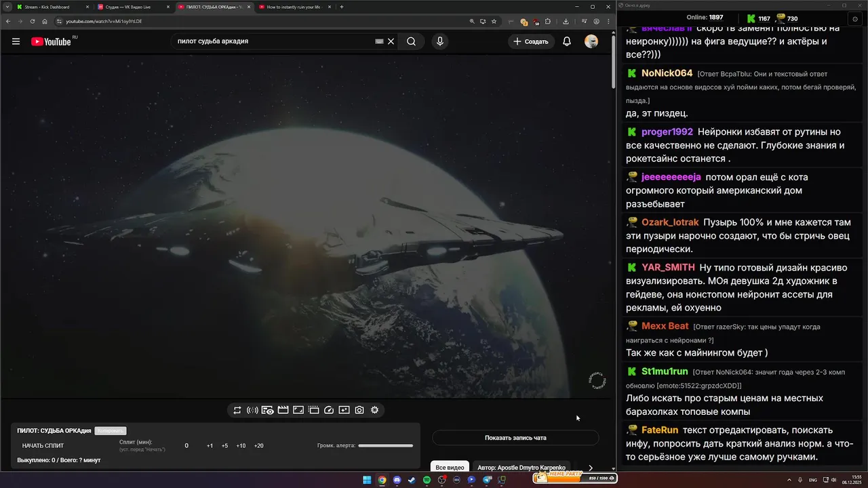Click username YAR_SMITH in chat
This screenshot has width=868, height=488.
tap(668, 268)
